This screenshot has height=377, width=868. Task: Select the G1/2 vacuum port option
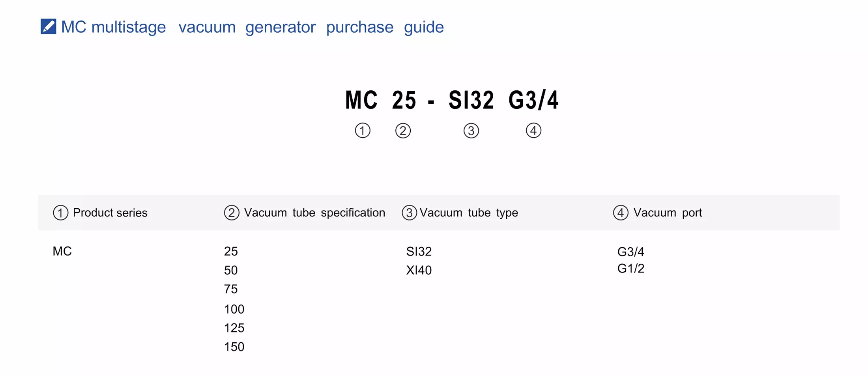[630, 269]
